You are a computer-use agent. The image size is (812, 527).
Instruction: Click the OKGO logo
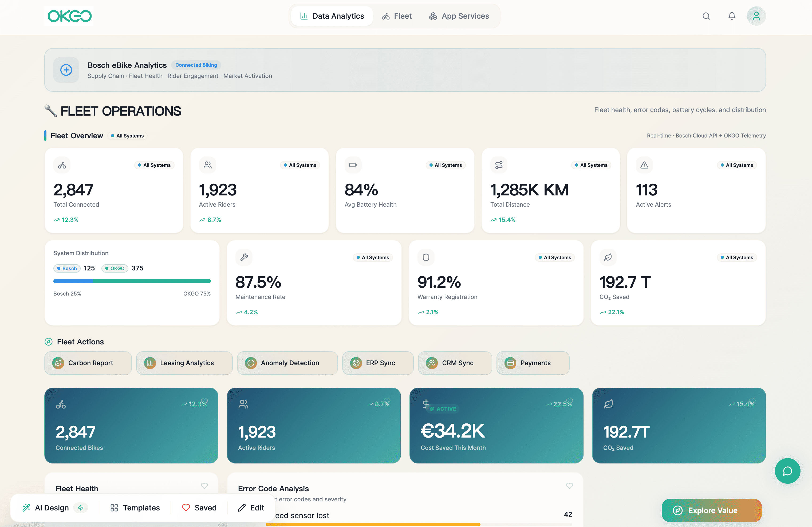(69, 16)
